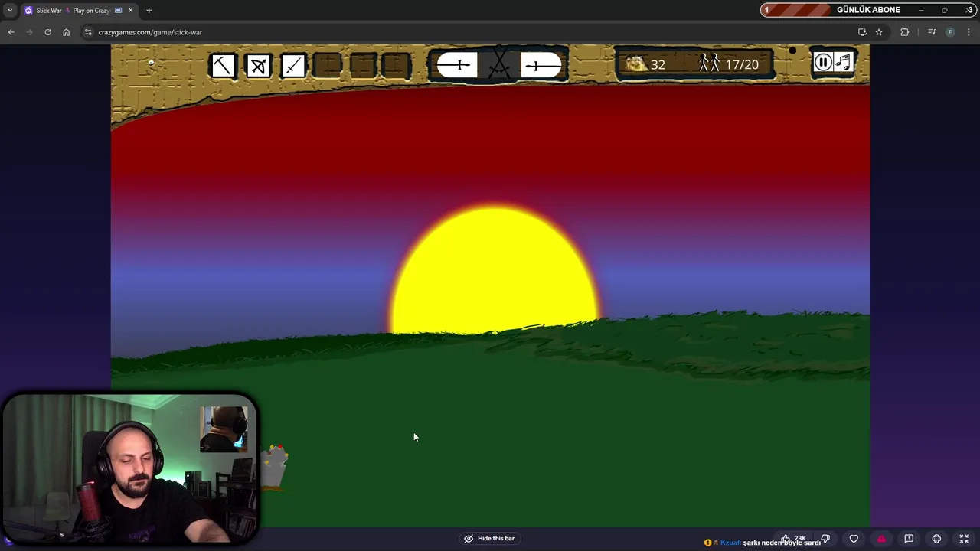Select the defend command with crossed swords

click(x=499, y=64)
